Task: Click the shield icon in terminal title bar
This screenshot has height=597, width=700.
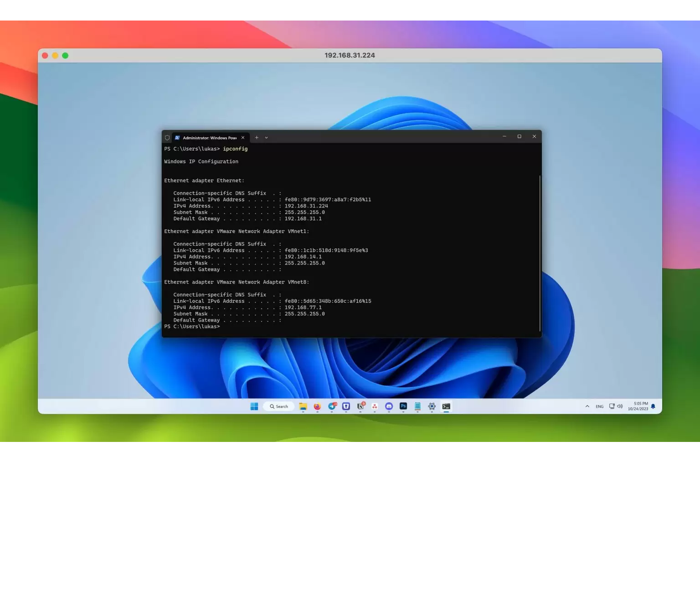Action: 167,138
